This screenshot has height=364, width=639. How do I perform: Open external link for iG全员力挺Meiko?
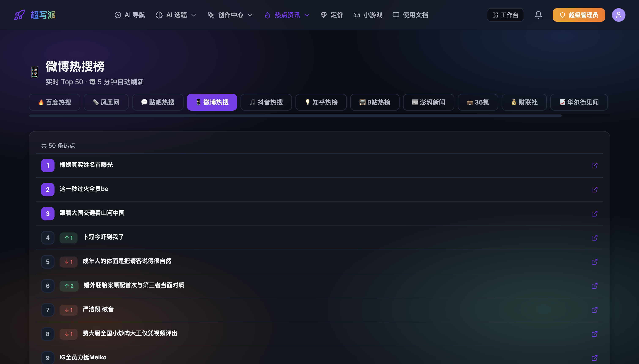(x=594, y=358)
